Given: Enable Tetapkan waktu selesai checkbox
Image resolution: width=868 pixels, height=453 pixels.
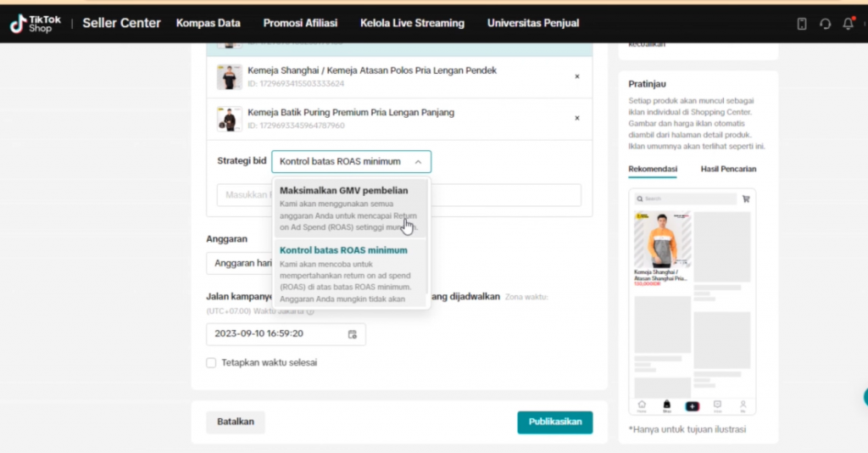Looking at the screenshot, I should click(x=211, y=363).
